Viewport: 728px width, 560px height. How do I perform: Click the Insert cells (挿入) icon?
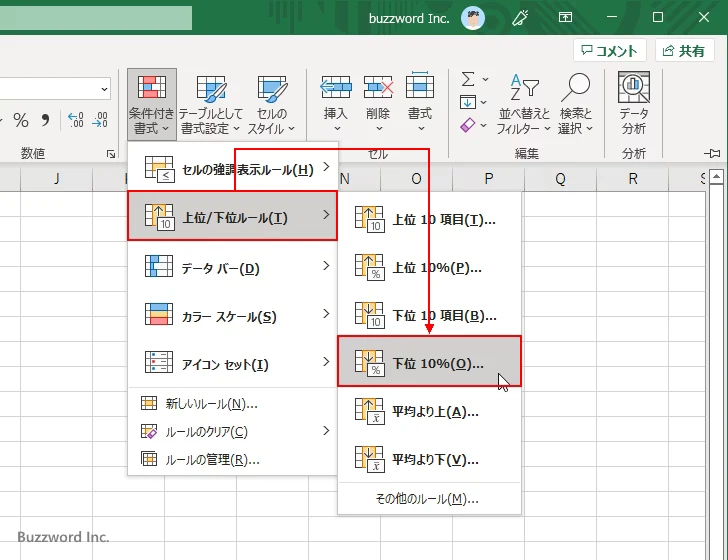(x=336, y=87)
